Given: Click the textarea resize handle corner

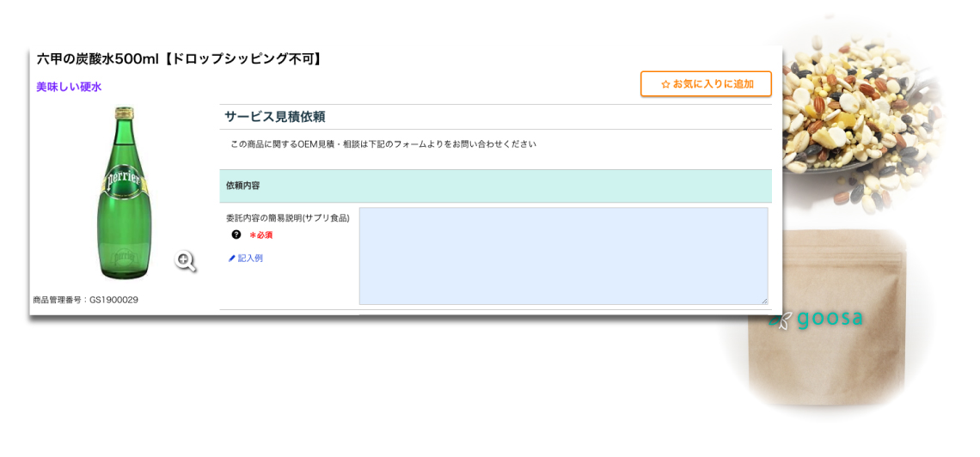Looking at the screenshot, I should pyautogui.click(x=763, y=301).
